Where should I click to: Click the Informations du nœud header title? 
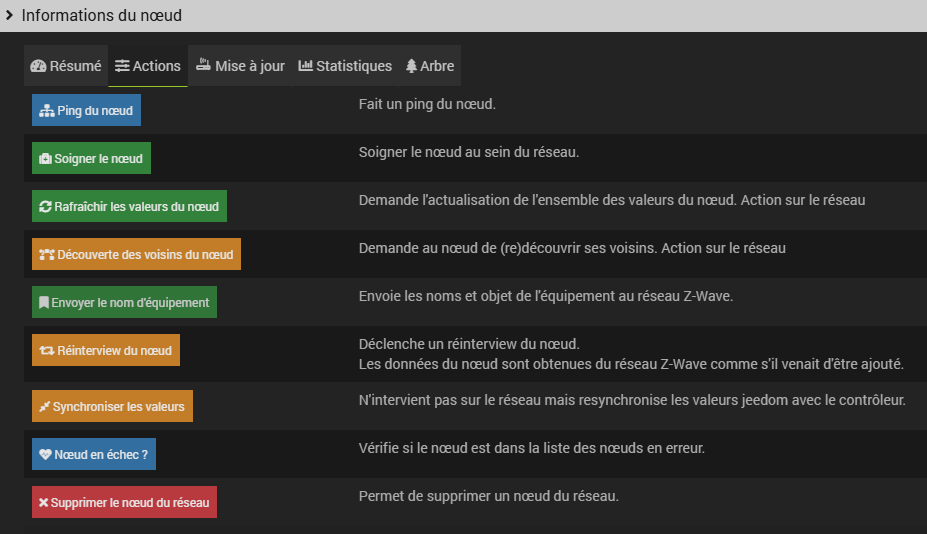click(101, 16)
